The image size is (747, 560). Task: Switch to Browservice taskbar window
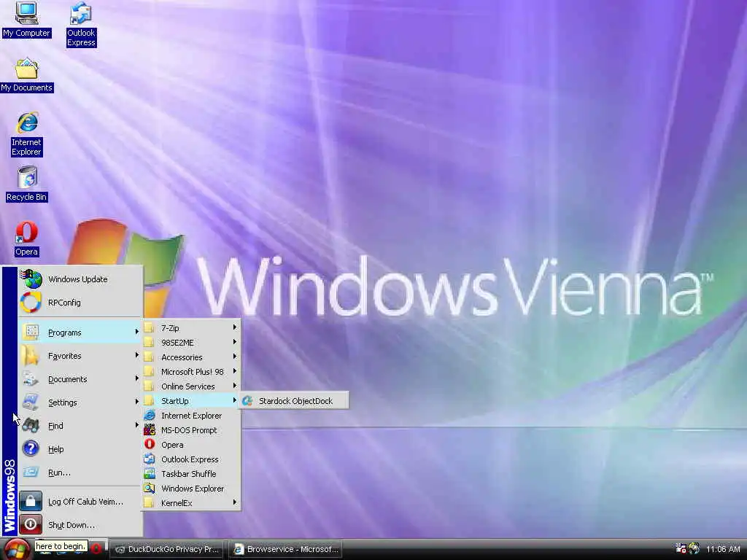286,549
